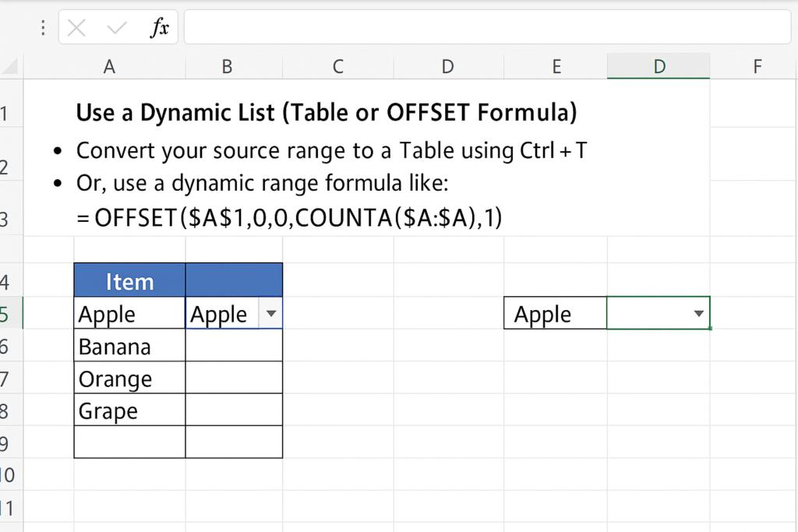Select the Banana cell
This screenshot has width=798, height=532.
click(x=129, y=346)
